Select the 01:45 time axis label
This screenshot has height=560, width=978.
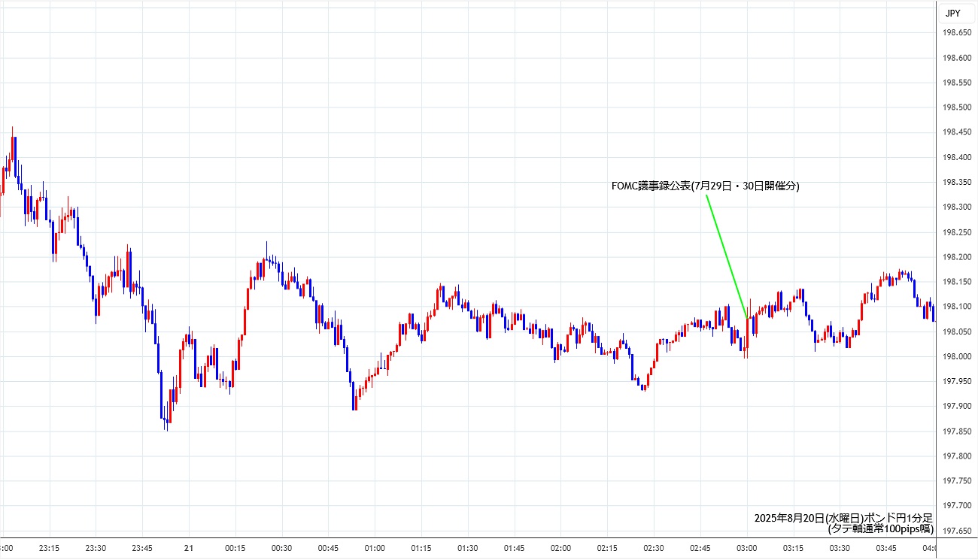point(515,548)
